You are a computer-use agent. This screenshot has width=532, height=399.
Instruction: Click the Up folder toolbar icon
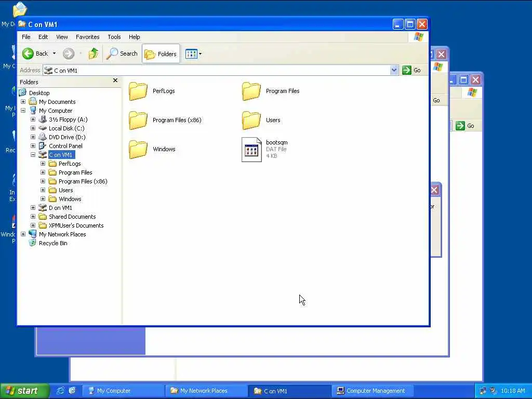[x=94, y=54]
